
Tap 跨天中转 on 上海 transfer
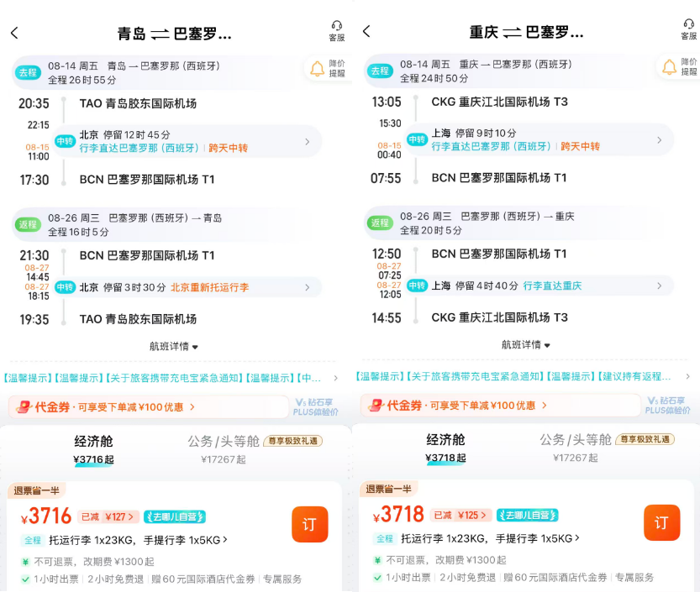tap(581, 146)
